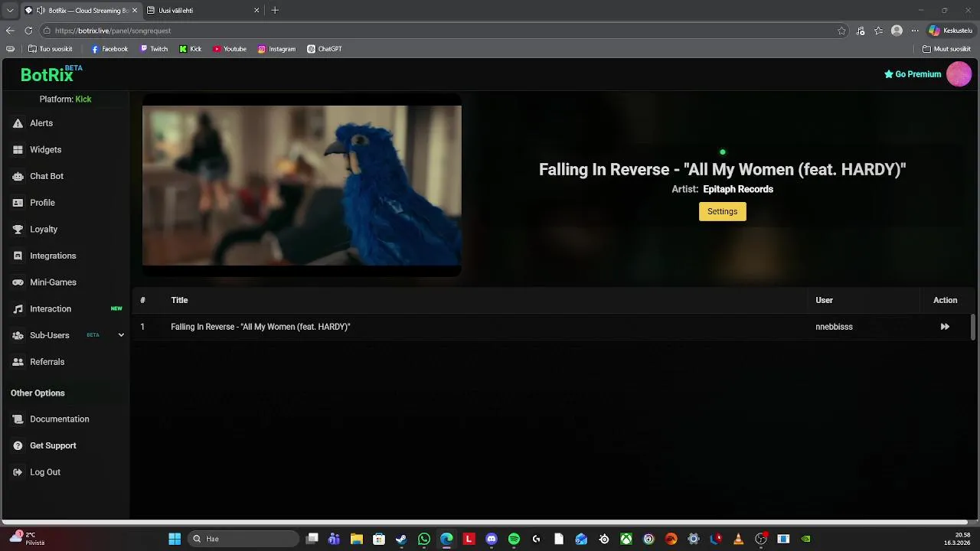Viewport: 980px width, 551px height.
Task: Open browser extensions icon
Action: [861, 31]
